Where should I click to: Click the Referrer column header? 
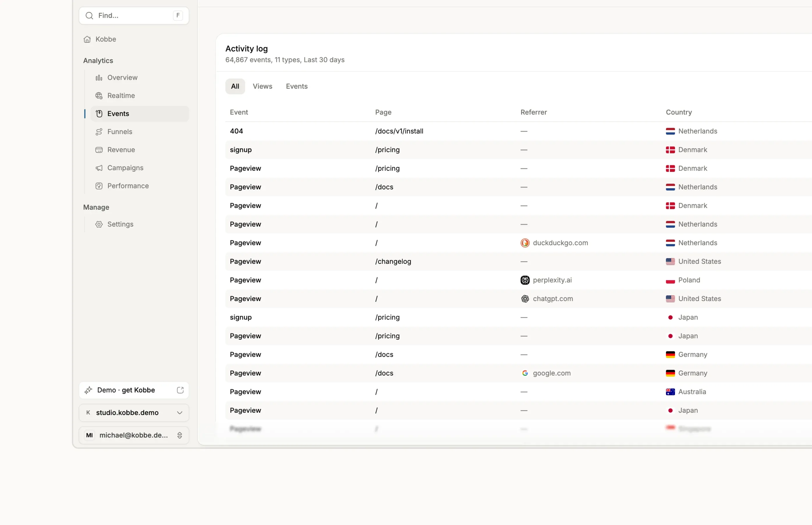coord(533,112)
